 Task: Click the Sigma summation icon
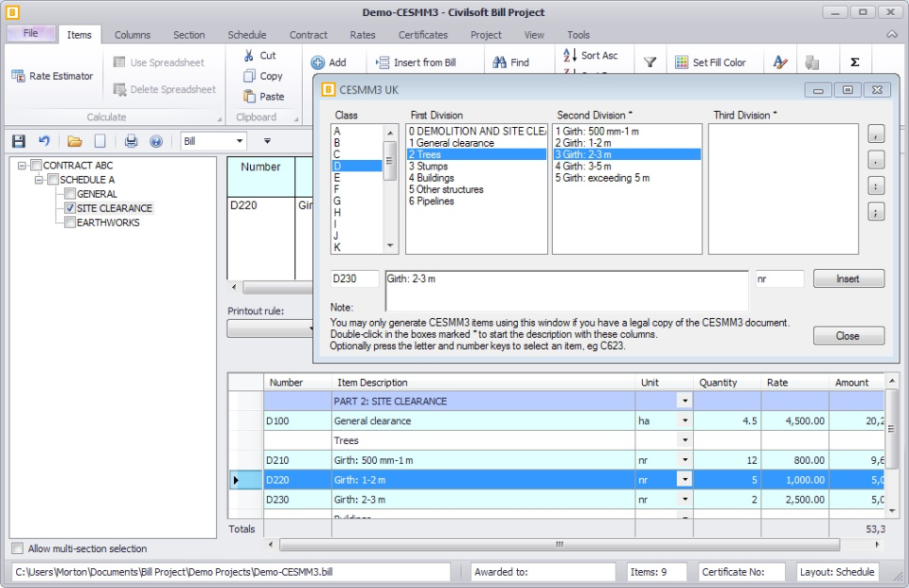tap(854, 62)
